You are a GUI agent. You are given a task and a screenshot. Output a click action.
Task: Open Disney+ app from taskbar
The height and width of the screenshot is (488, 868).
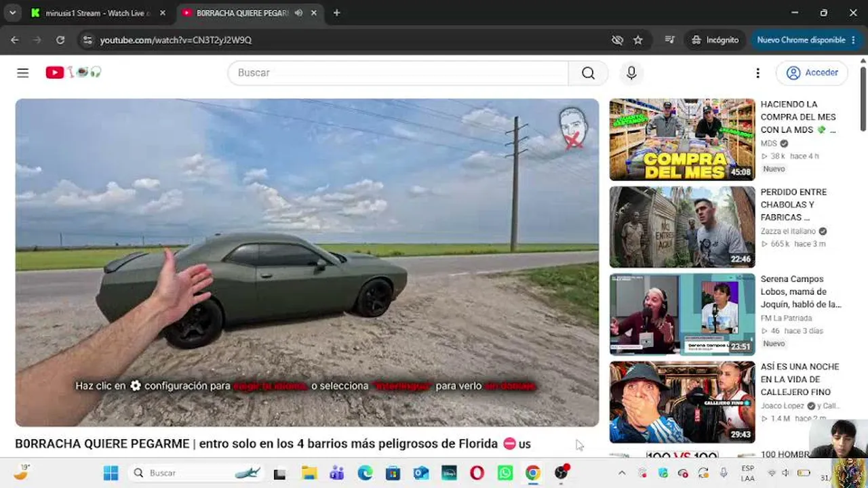pos(449,473)
